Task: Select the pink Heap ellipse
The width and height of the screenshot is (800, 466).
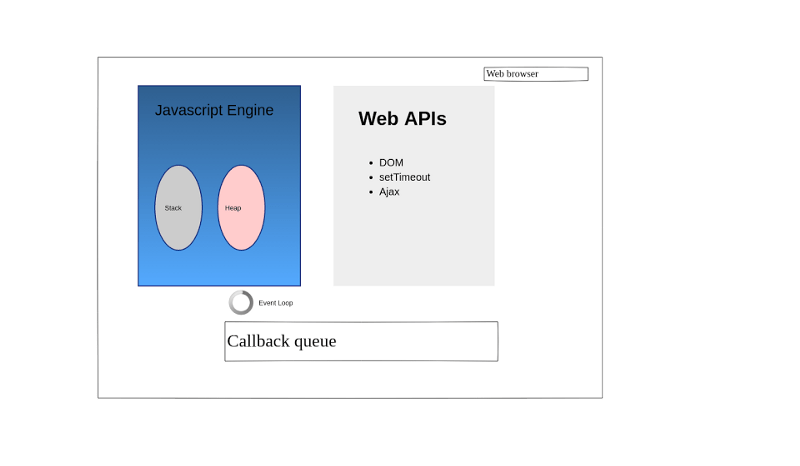Action: [241, 208]
